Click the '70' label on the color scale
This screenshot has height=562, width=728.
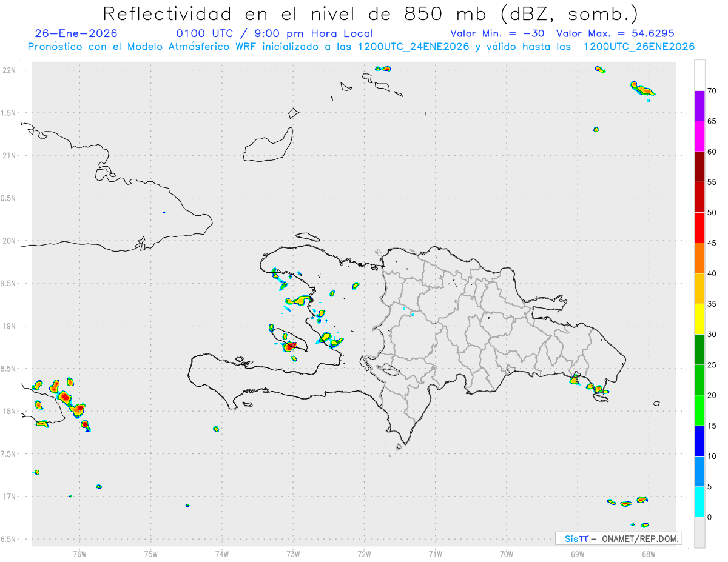[712, 91]
